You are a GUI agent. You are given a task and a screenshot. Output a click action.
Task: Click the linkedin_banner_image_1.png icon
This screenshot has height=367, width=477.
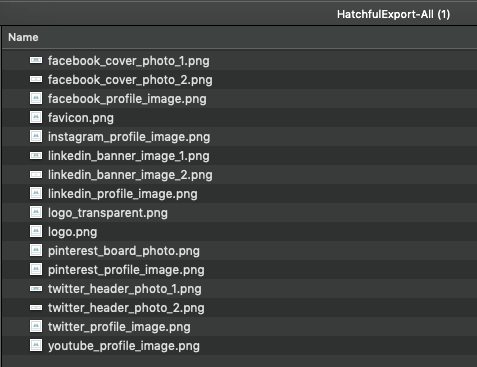(36, 155)
